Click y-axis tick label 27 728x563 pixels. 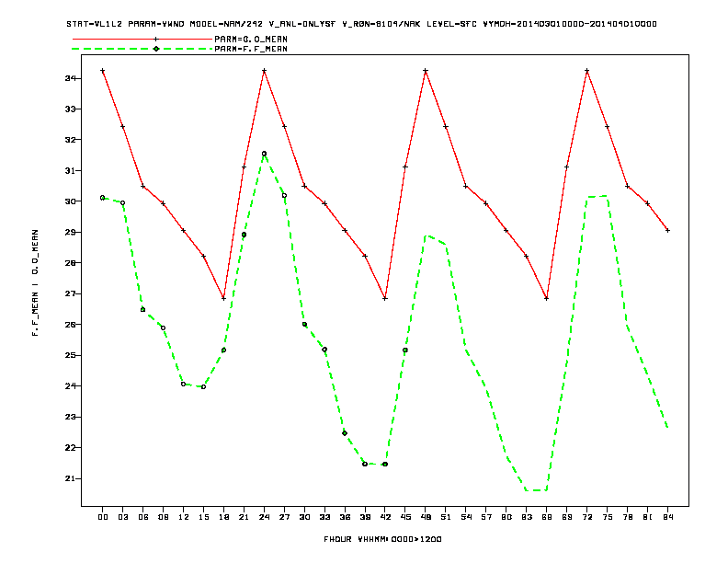point(70,293)
